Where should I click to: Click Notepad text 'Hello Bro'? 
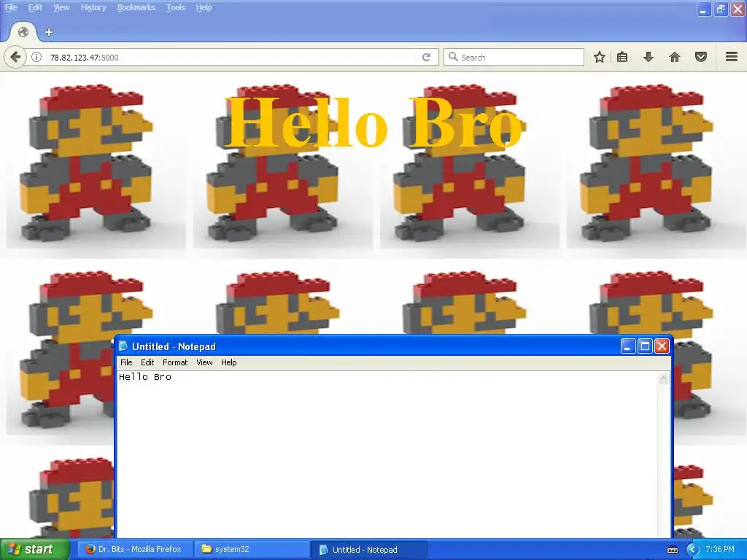click(x=145, y=377)
